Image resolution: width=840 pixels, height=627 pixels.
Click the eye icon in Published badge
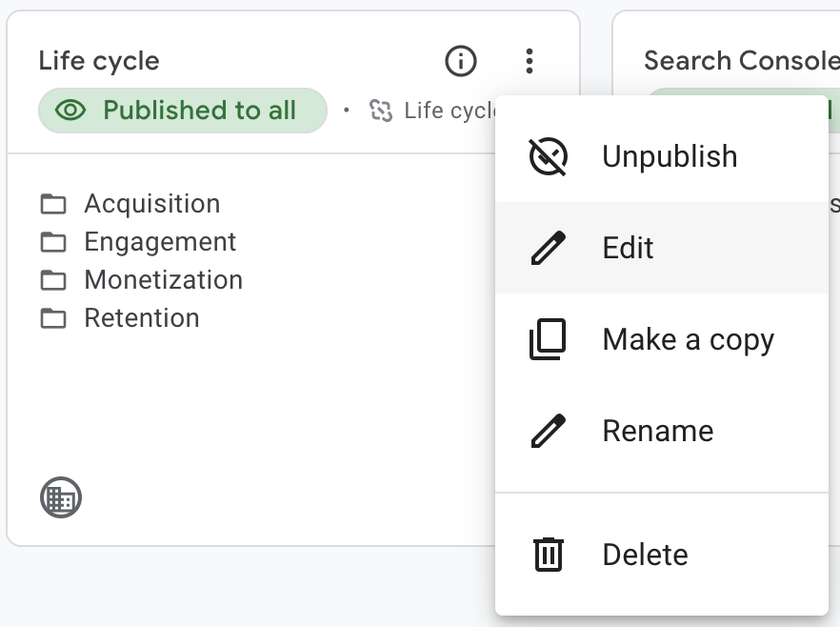click(70, 111)
